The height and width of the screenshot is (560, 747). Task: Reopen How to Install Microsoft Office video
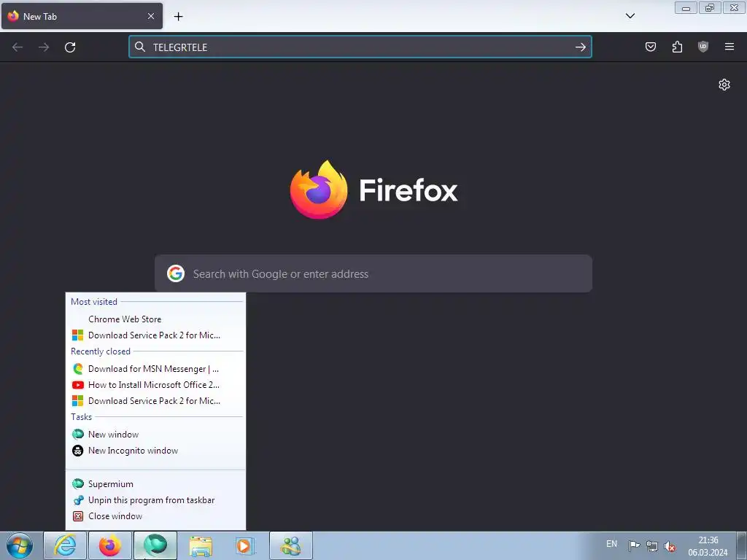(x=155, y=385)
